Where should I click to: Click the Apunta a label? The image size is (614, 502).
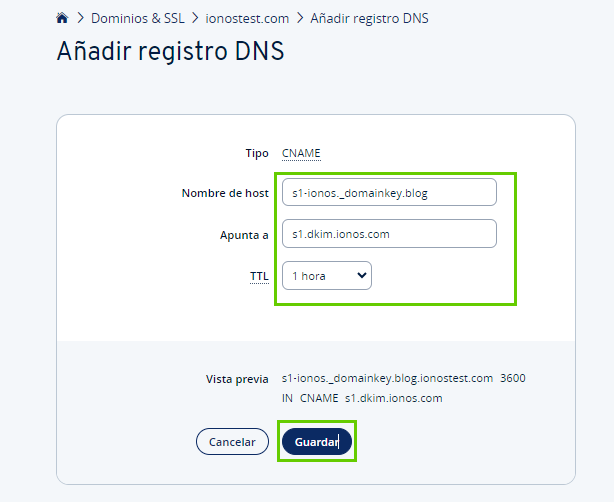click(x=245, y=235)
